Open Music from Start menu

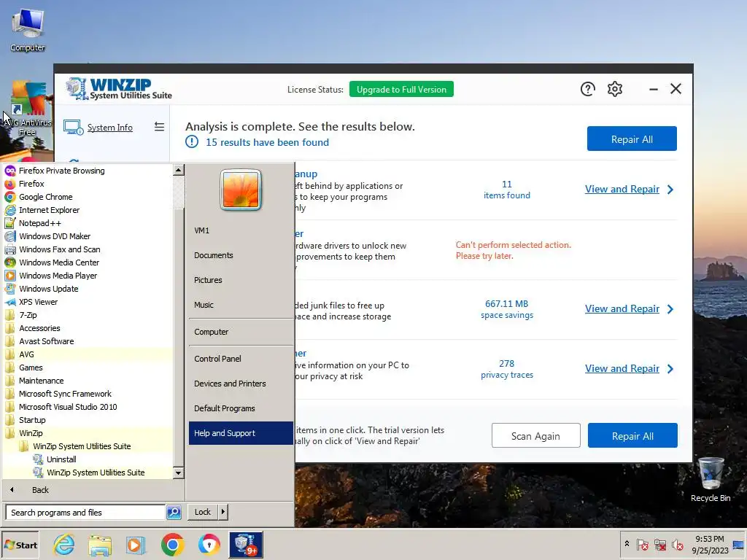241,305
